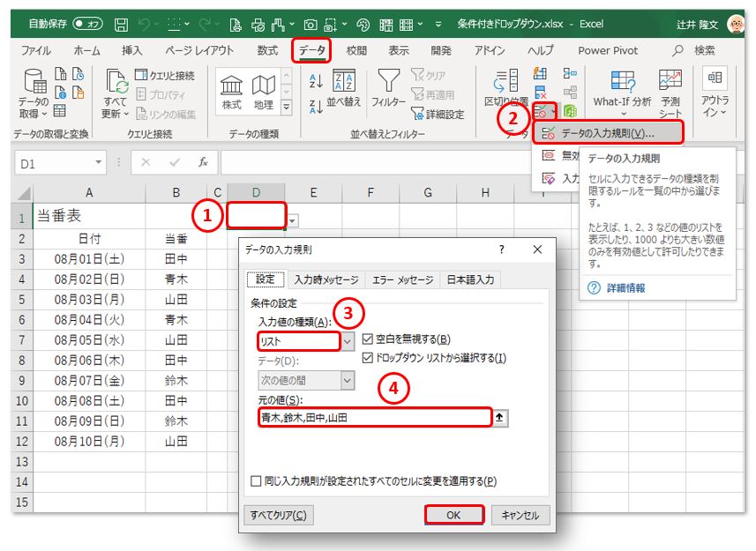The height and width of the screenshot is (551, 756).
Task: Click the すべてクリア(C) button
Action: point(278,515)
